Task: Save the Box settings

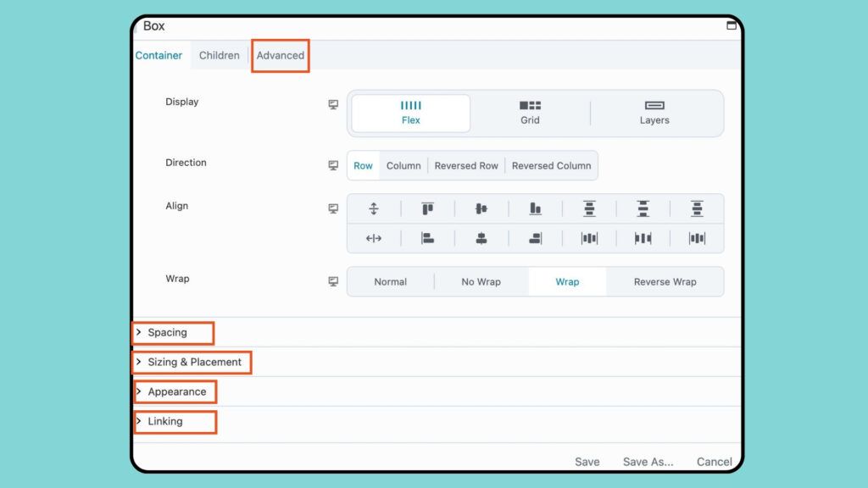Action: (587, 462)
